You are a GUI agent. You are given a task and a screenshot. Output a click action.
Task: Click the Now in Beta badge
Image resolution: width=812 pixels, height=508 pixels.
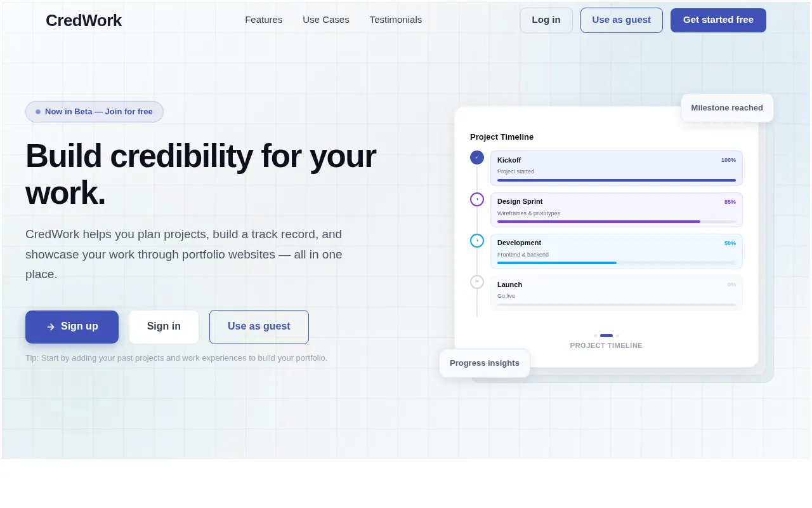coord(95,112)
